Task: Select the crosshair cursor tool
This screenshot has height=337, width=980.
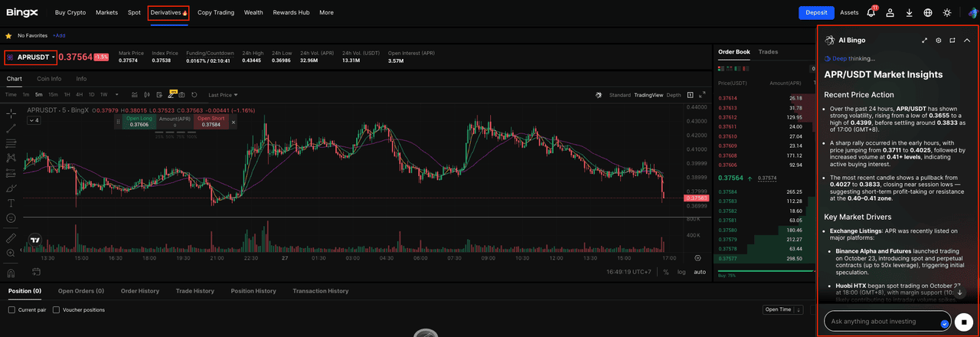Action: click(11, 113)
